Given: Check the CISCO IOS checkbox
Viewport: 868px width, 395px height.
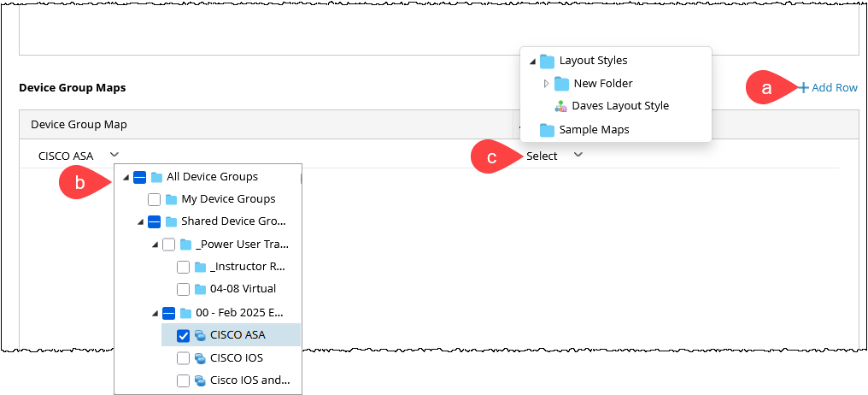Looking at the screenshot, I should click(x=183, y=357).
